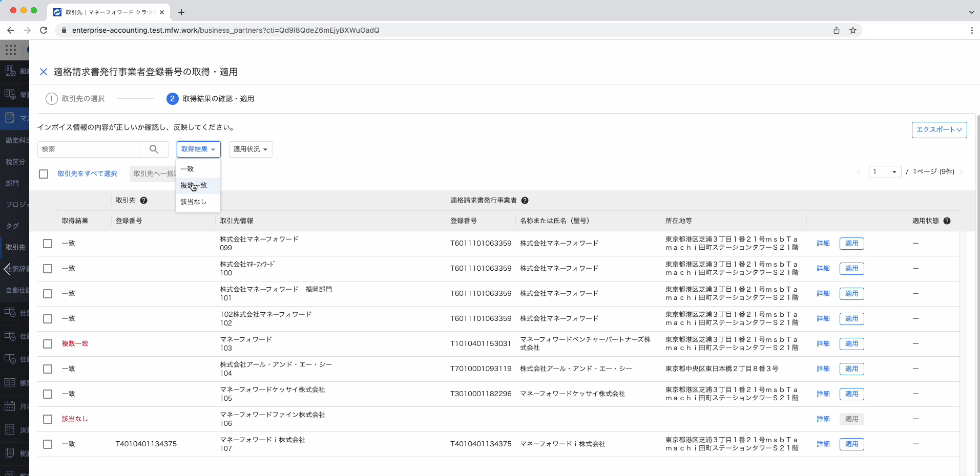The width and height of the screenshot is (980, 476).
Task: Click the 業 sidebar icon
Action: pyautogui.click(x=10, y=95)
